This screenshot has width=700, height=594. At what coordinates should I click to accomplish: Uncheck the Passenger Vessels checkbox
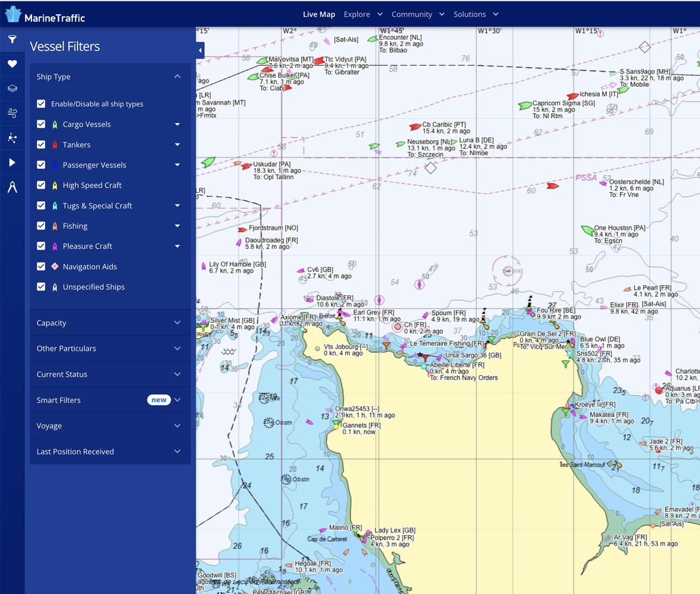[41, 165]
